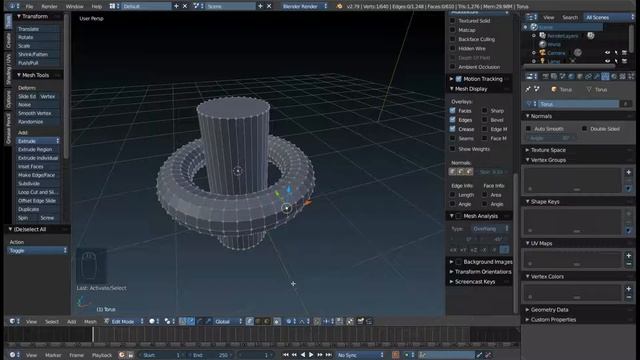
Task: Click the play animation button in timeline
Action: coord(311,355)
